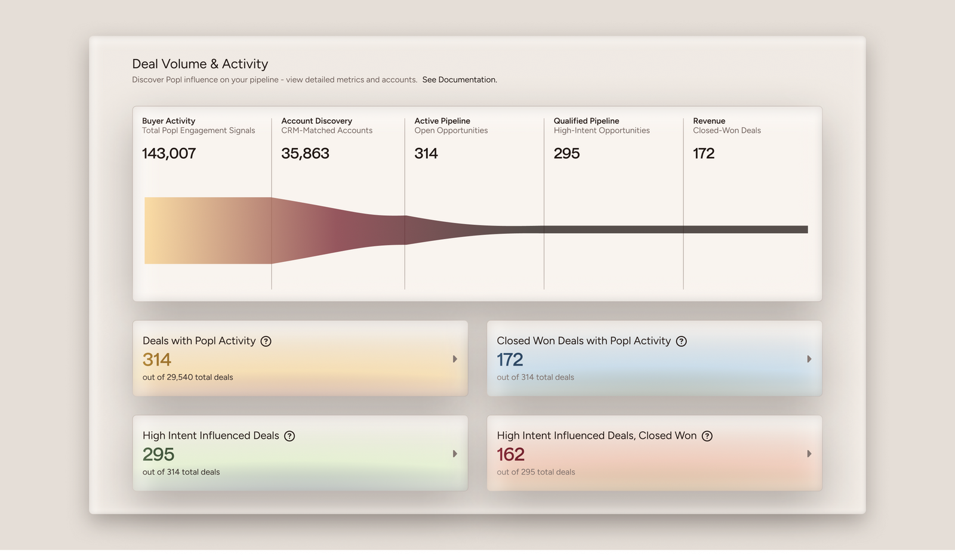Click help icon beside Closed Won Deals with Popl Activity

pos(681,341)
